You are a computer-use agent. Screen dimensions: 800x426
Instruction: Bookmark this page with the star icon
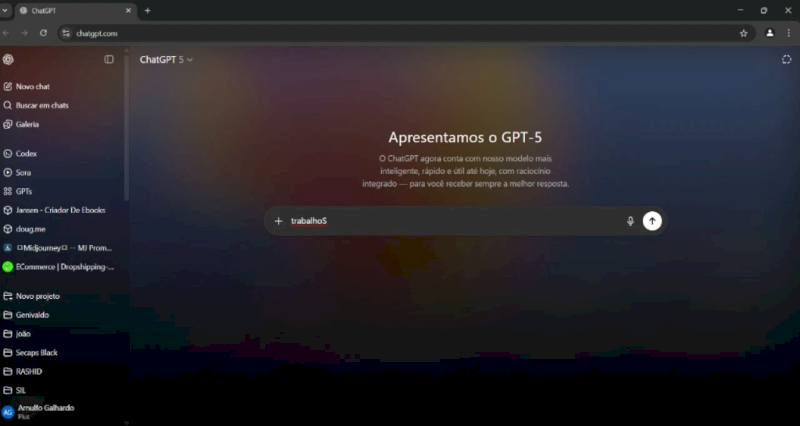coord(743,33)
